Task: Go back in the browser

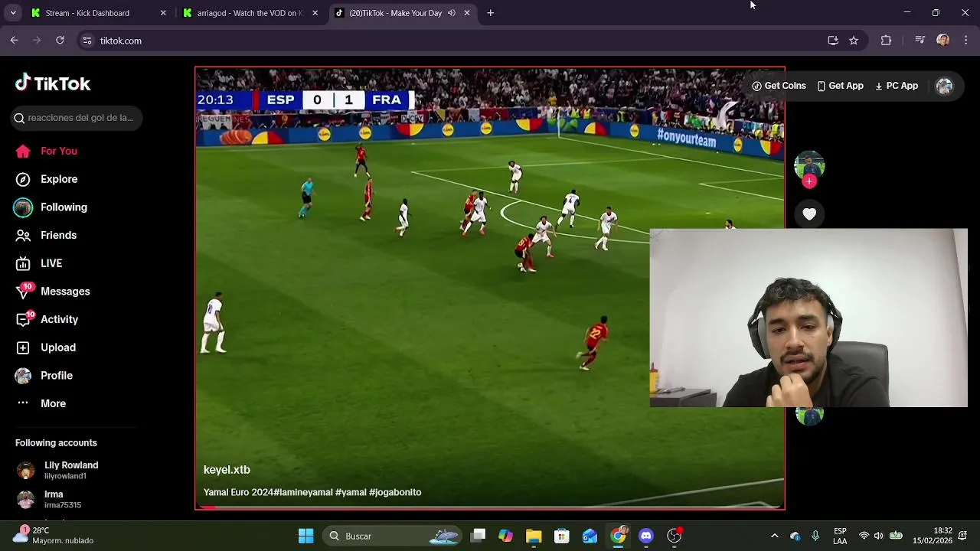Action: pos(14,41)
